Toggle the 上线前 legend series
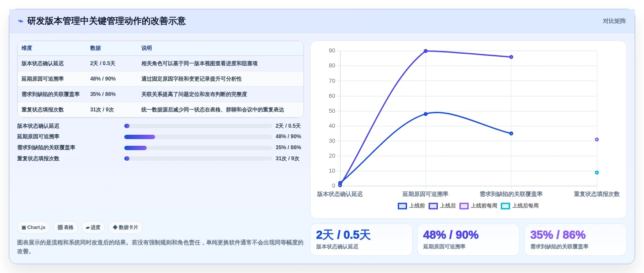 pos(411,206)
